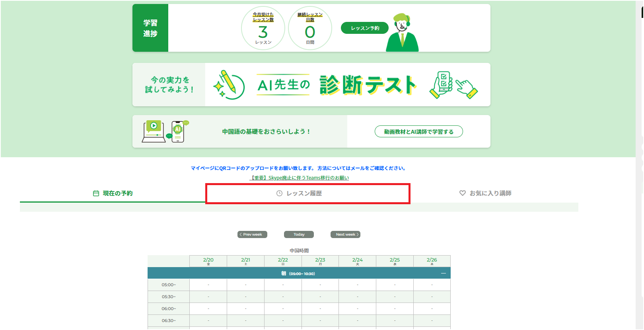Click the pencil icon in the AI test banner
Image resolution: width=644 pixels, height=330 pixels.
(x=229, y=85)
